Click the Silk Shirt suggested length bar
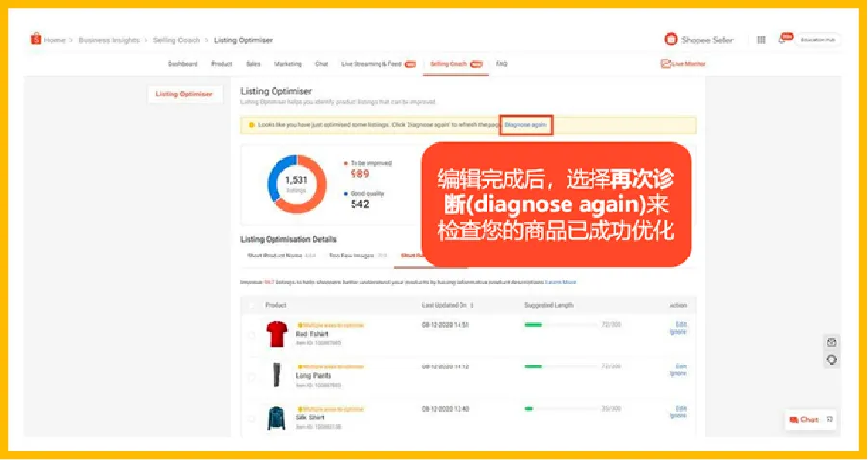This screenshot has width=868, height=460. (x=561, y=409)
